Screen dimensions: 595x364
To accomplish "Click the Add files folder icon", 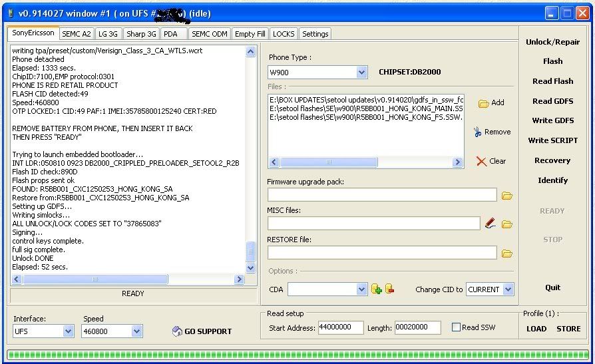I will [x=483, y=103].
